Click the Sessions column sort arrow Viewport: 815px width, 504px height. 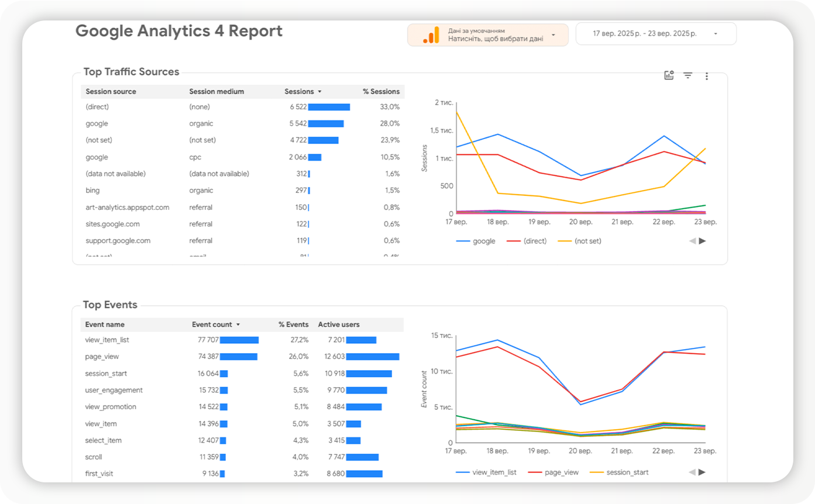[319, 92]
